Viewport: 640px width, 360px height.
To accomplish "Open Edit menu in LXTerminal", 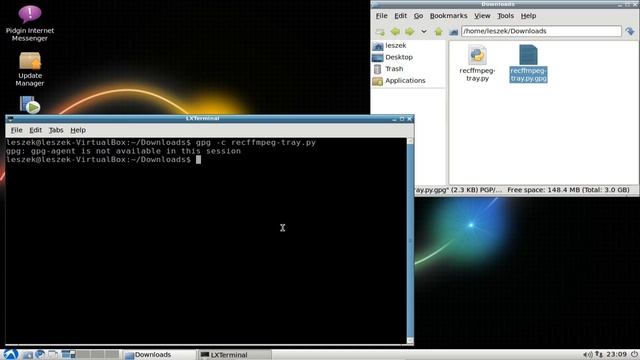I will [x=36, y=130].
